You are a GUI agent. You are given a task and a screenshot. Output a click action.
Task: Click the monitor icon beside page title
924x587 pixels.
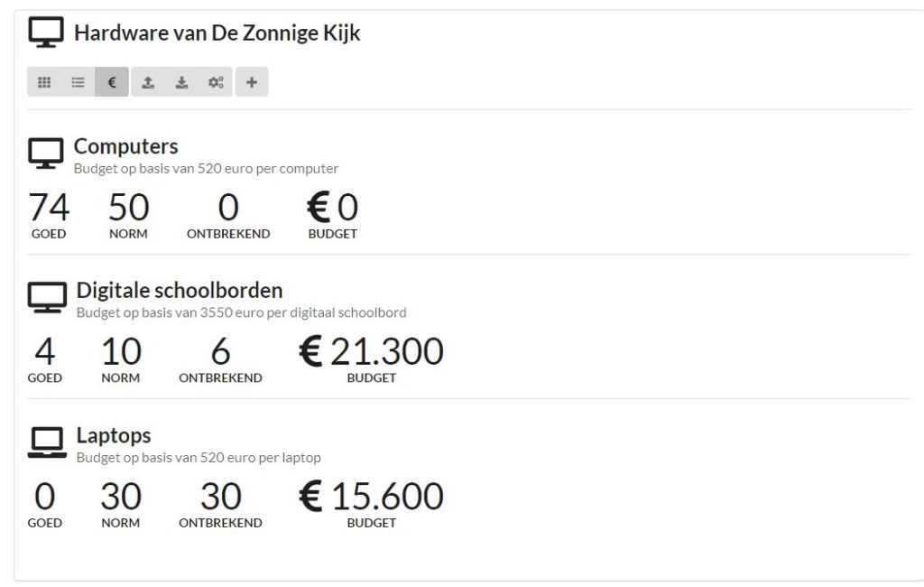pyautogui.click(x=46, y=33)
